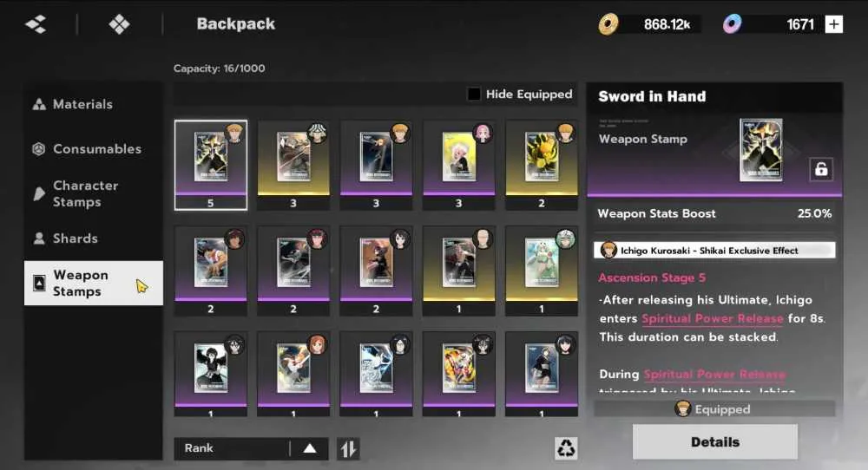868x470 pixels.
Task: Click the gold coin currency icon
Action: (x=608, y=24)
